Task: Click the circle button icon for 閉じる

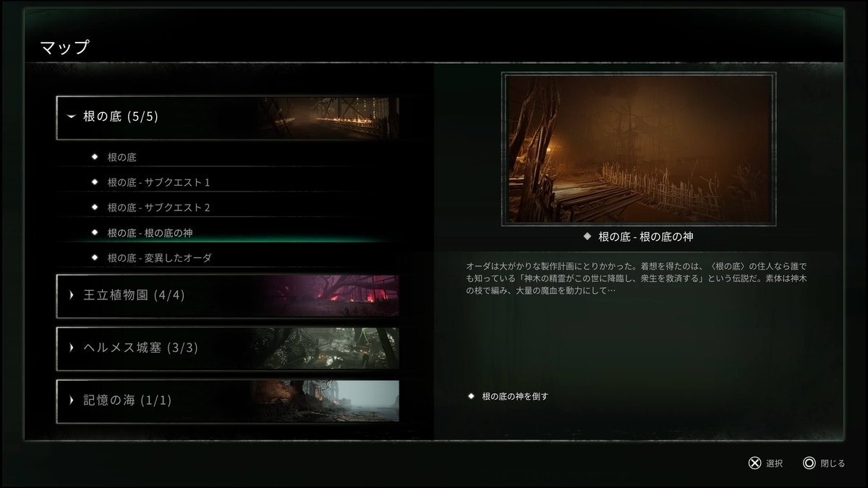Action: click(x=809, y=463)
